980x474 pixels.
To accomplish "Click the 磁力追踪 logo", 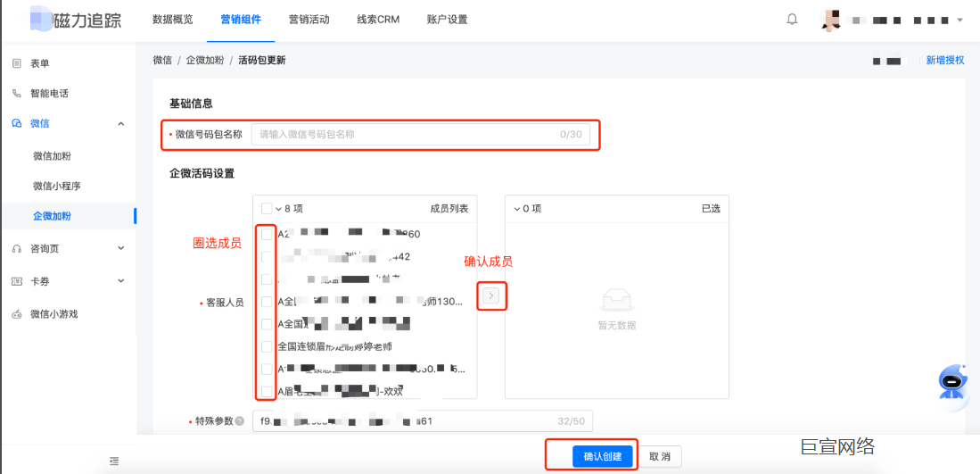I will [x=75, y=20].
